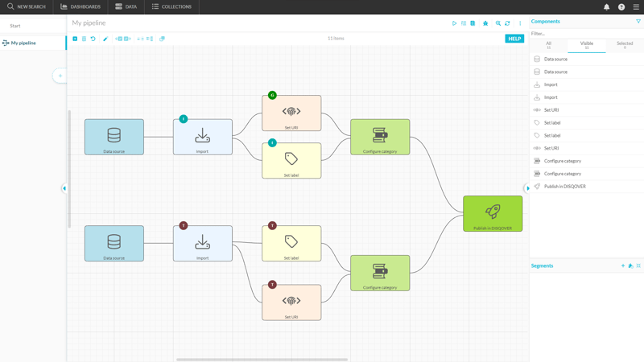
Task: Select the green Publish in DISQOVER node on the canvas
Action: pos(493,213)
